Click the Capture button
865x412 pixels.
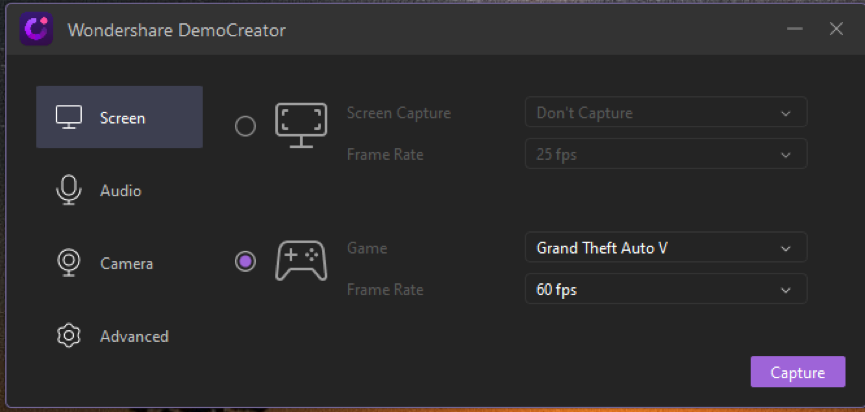pos(798,372)
